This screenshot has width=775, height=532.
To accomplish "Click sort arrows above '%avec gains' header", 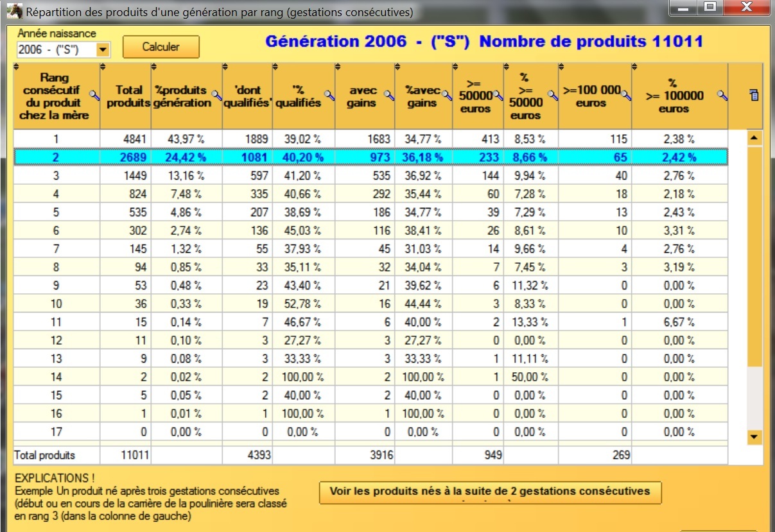I will 397,66.
